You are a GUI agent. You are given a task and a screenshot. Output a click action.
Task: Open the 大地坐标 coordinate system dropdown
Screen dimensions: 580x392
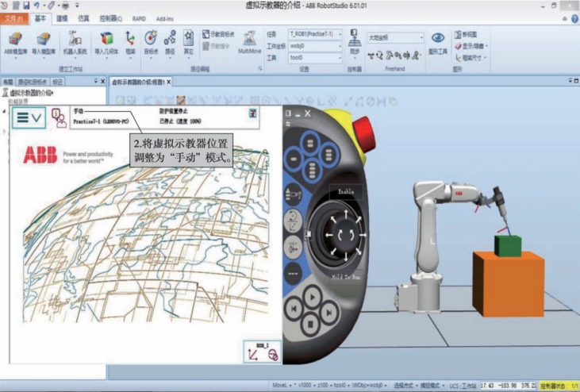tap(394, 37)
